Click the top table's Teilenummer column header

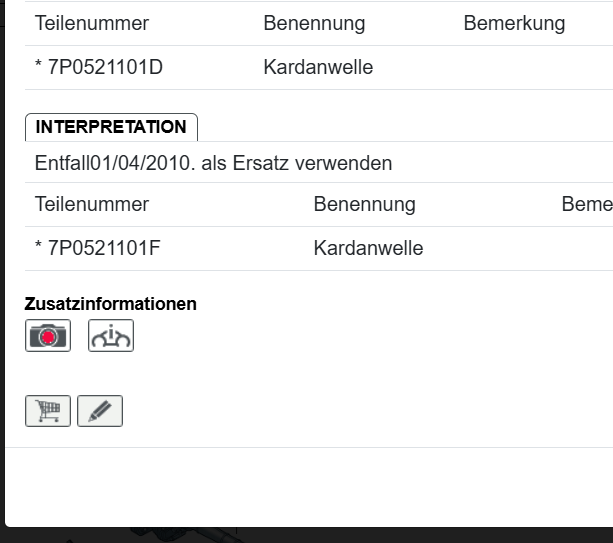click(92, 23)
